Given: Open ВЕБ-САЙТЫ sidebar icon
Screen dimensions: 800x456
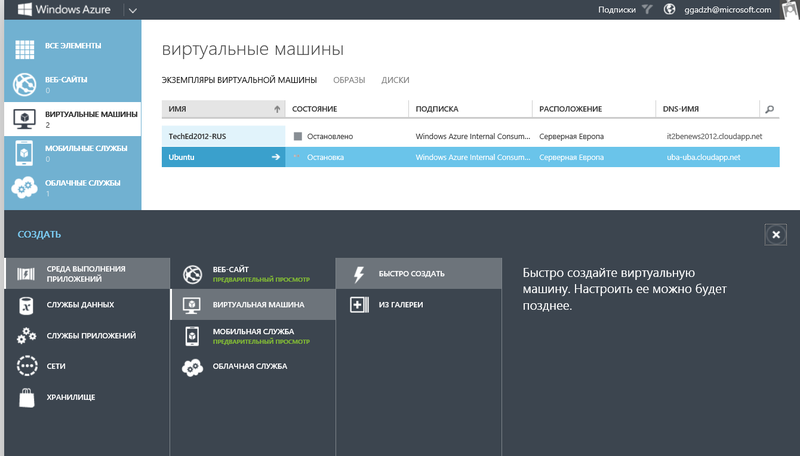Looking at the screenshot, I should pos(24,84).
